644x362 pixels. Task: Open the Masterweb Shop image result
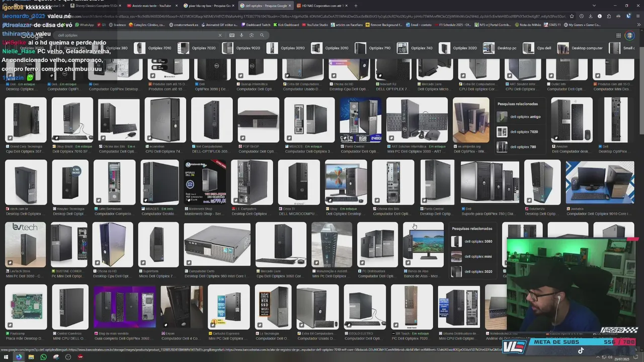[x=205, y=183]
